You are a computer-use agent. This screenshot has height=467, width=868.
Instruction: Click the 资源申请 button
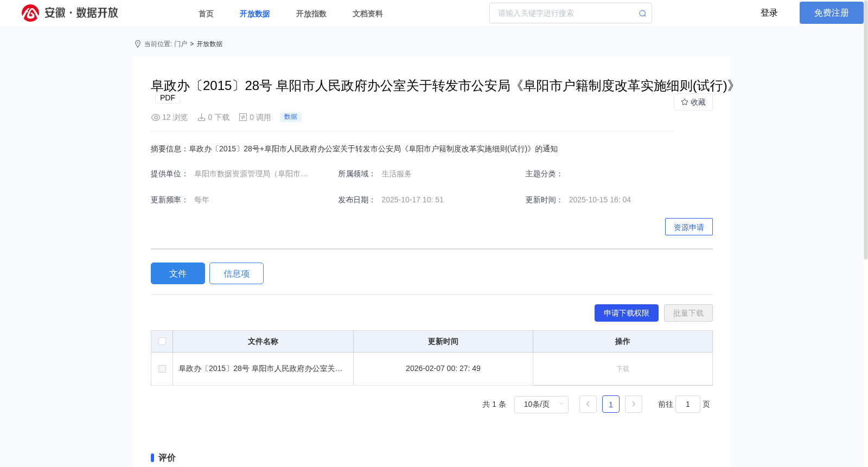(689, 227)
